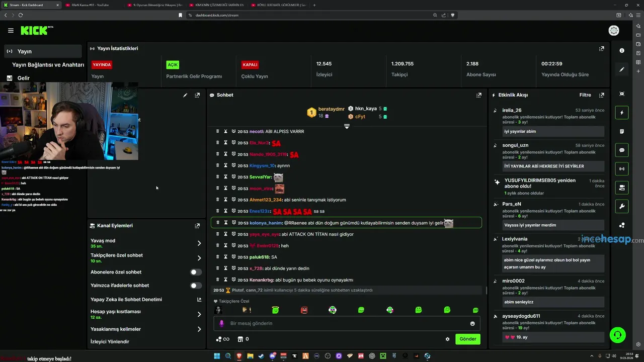Click the channel points infinity icon
Image resolution: width=644 pixels, height=362 pixels.
click(x=222, y=339)
